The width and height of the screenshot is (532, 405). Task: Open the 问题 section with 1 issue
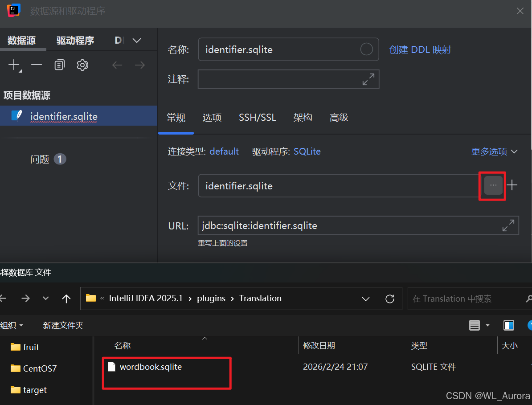tap(48, 159)
